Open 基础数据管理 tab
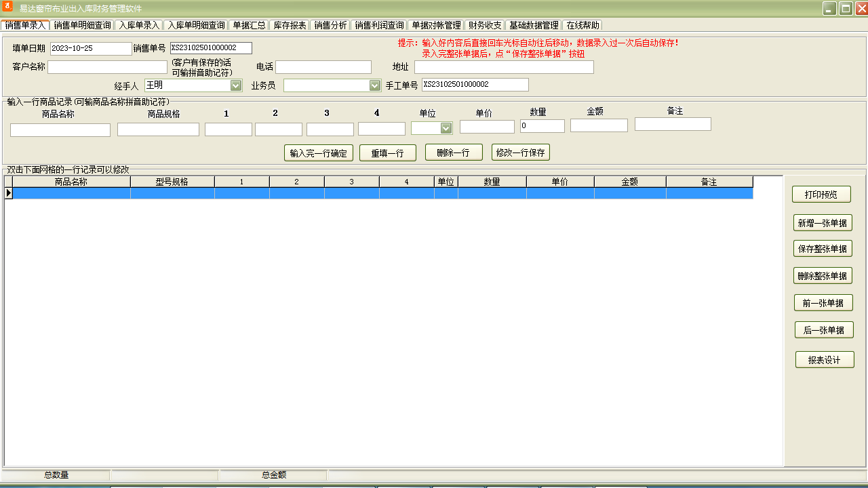 534,25
